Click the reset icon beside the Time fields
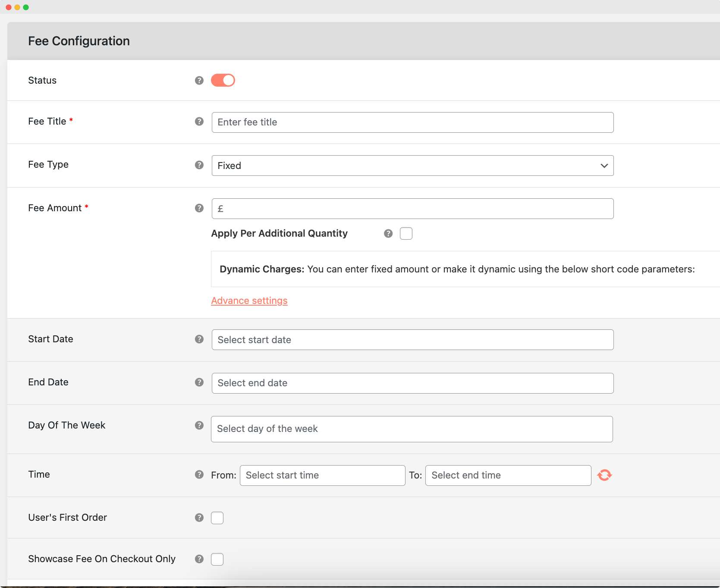Image resolution: width=720 pixels, height=588 pixels. click(x=605, y=475)
